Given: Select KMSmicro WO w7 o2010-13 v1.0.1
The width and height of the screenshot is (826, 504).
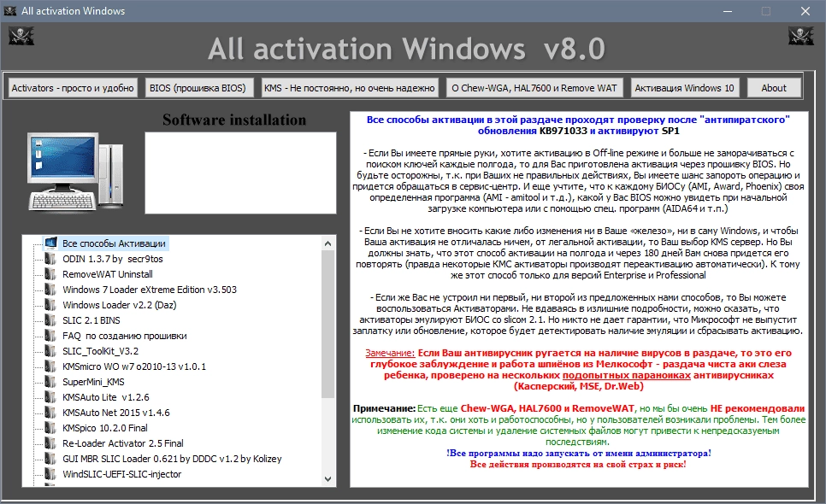Looking at the screenshot, I should tap(134, 366).
